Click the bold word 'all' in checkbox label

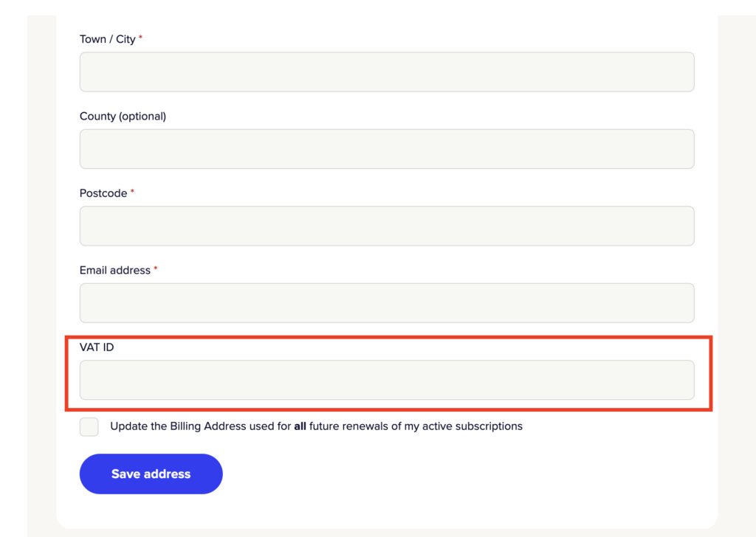tap(300, 426)
